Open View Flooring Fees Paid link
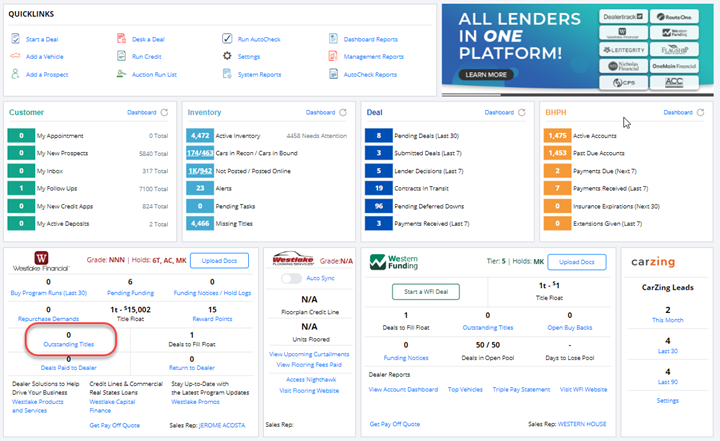This screenshot has height=441, width=720. coord(309,365)
